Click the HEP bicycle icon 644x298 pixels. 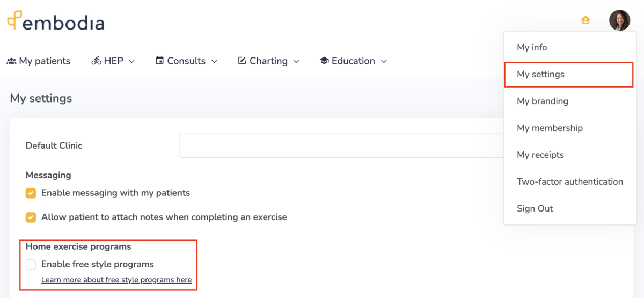[x=97, y=61]
